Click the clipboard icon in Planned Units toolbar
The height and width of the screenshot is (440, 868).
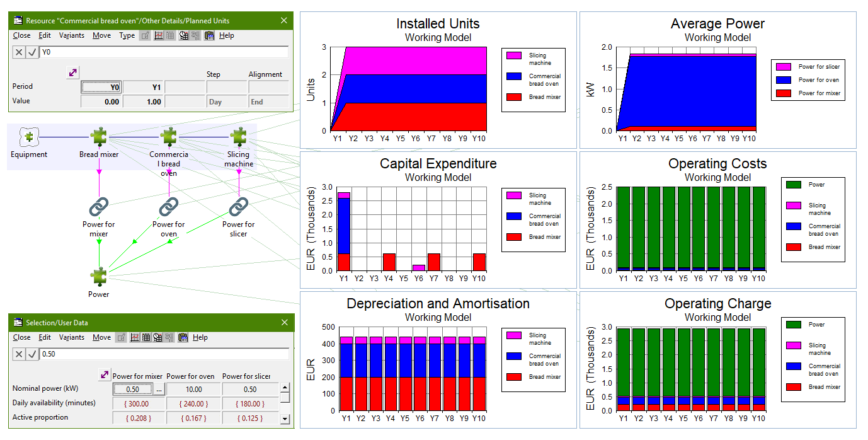[209, 35]
